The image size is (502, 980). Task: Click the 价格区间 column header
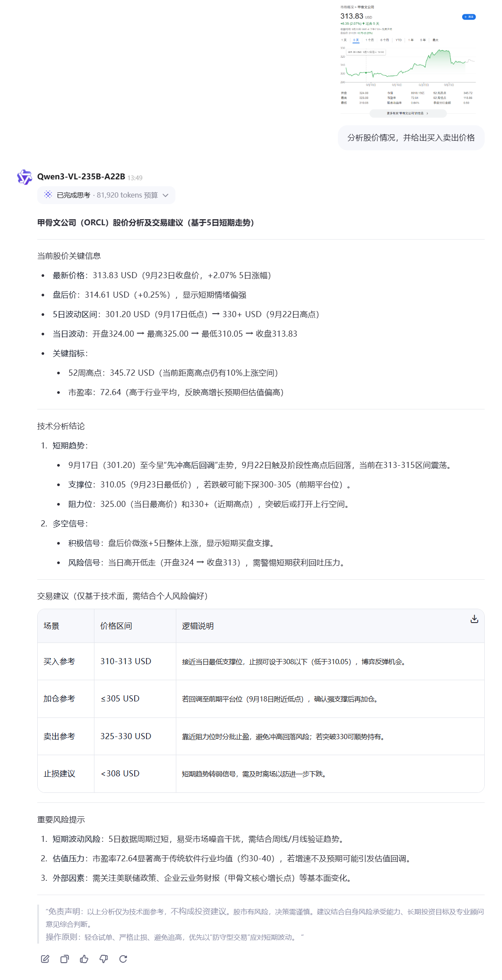[x=116, y=626]
